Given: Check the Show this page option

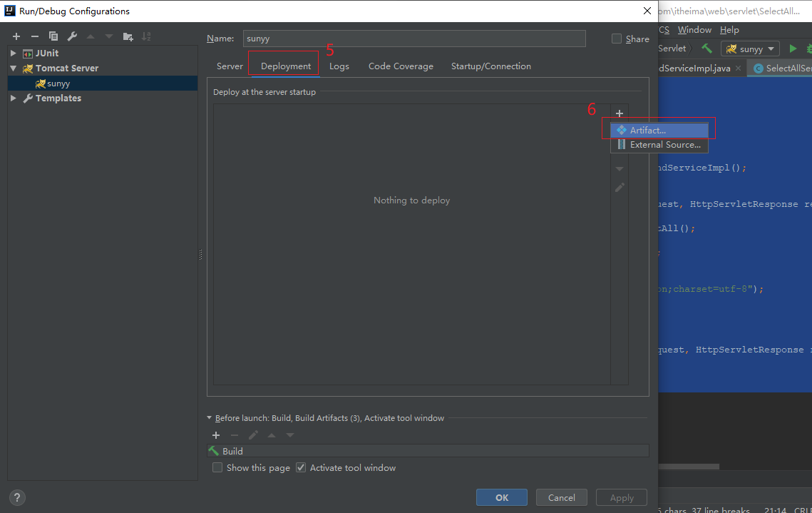Looking at the screenshot, I should (x=217, y=468).
